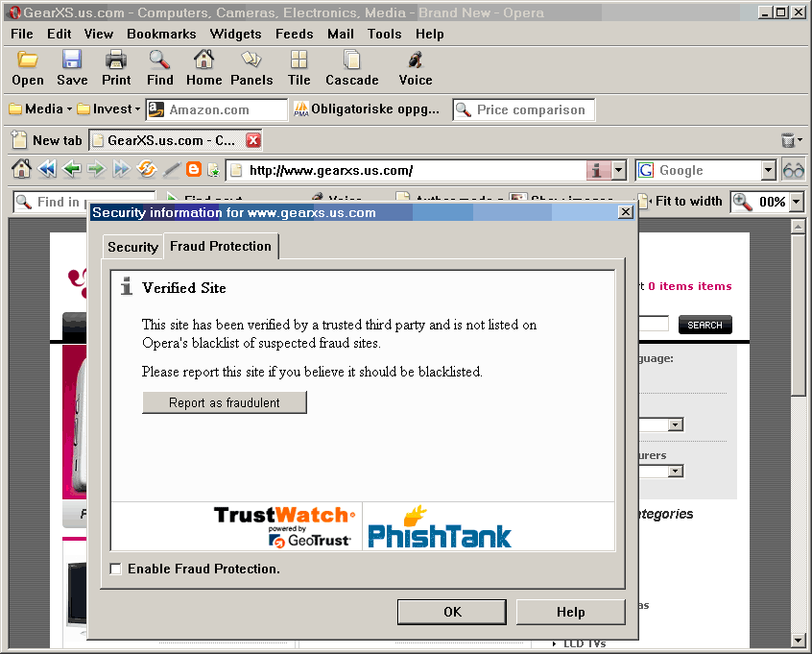The height and width of the screenshot is (654, 812).
Task: Switch to the Security tab in the dialog
Action: click(132, 247)
